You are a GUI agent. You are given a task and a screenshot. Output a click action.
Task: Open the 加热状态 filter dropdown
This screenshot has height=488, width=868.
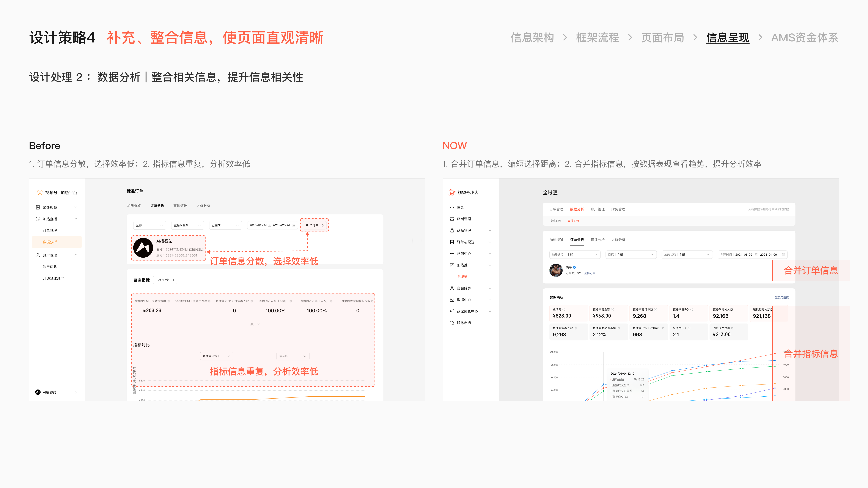click(687, 255)
